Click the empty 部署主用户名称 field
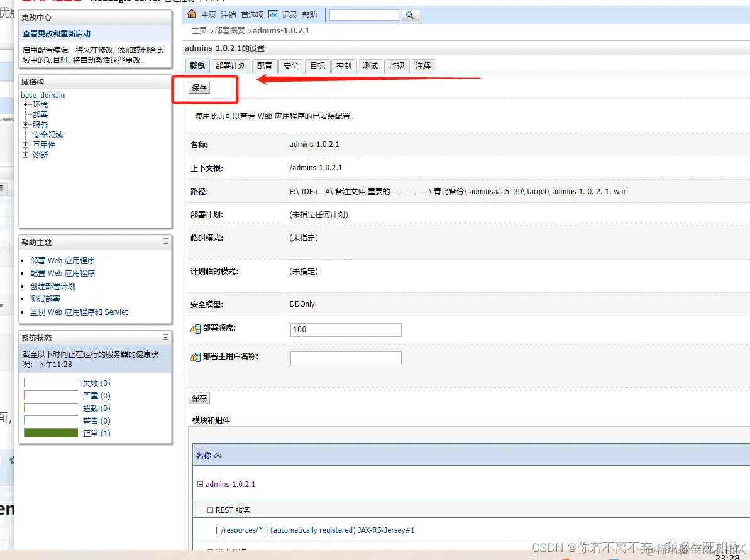The height and width of the screenshot is (560, 750). 346,358
